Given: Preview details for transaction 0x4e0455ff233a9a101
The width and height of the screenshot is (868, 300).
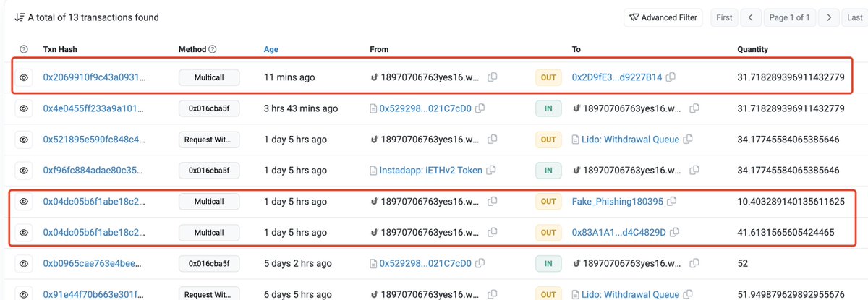Looking at the screenshot, I should click(x=24, y=108).
